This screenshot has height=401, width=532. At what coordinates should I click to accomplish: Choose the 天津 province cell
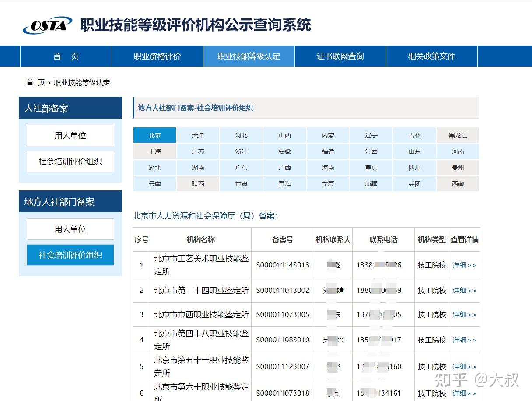pyautogui.click(x=198, y=135)
